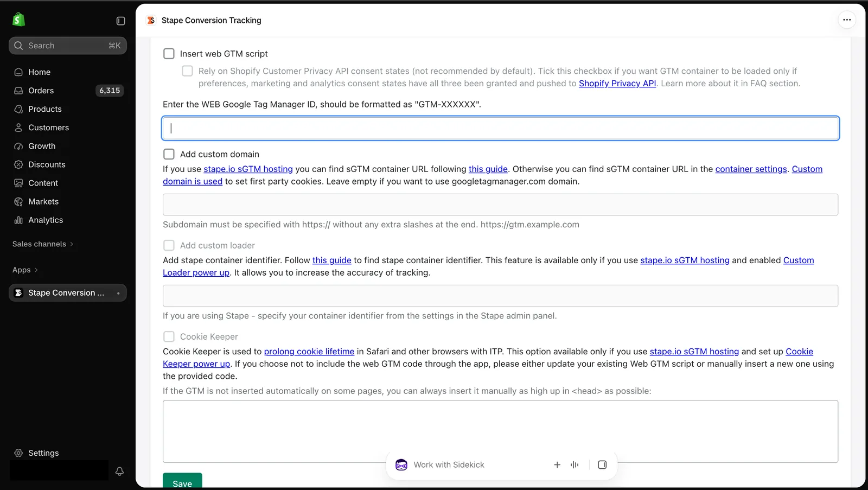This screenshot has width=868, height=490.
Task: Enable the Add custom domain checkbox
Action: pos(169,154)
